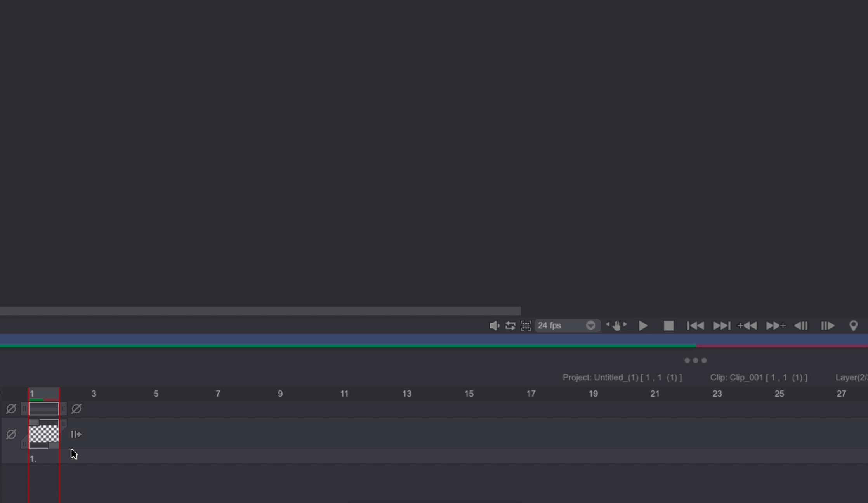Click frame 13 on the timeline ruler

tap(406, 394)
